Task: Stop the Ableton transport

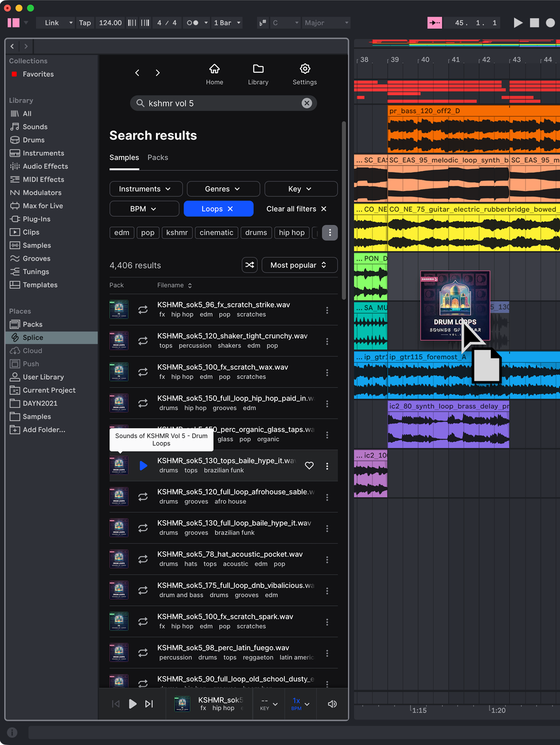Action: pyautogui.click(x=535, y=23)
